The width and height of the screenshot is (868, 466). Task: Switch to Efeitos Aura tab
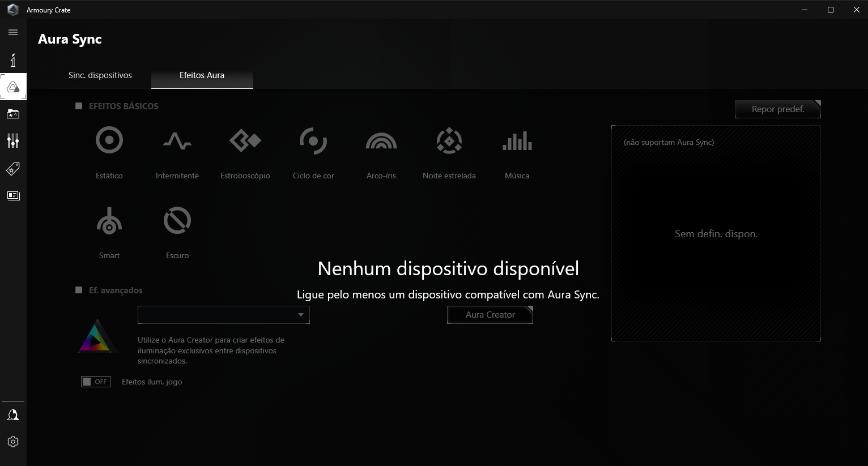202,75
